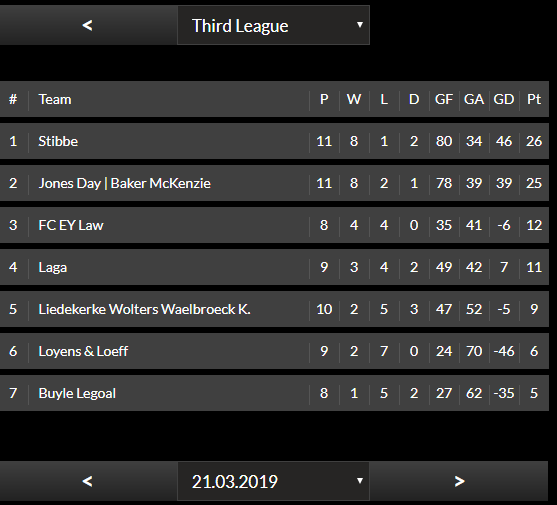The height and width of the screenshot is (505, 557).
Task: Select Jones Day | Baker McKenzie team
Action: [x=124, y=183]
